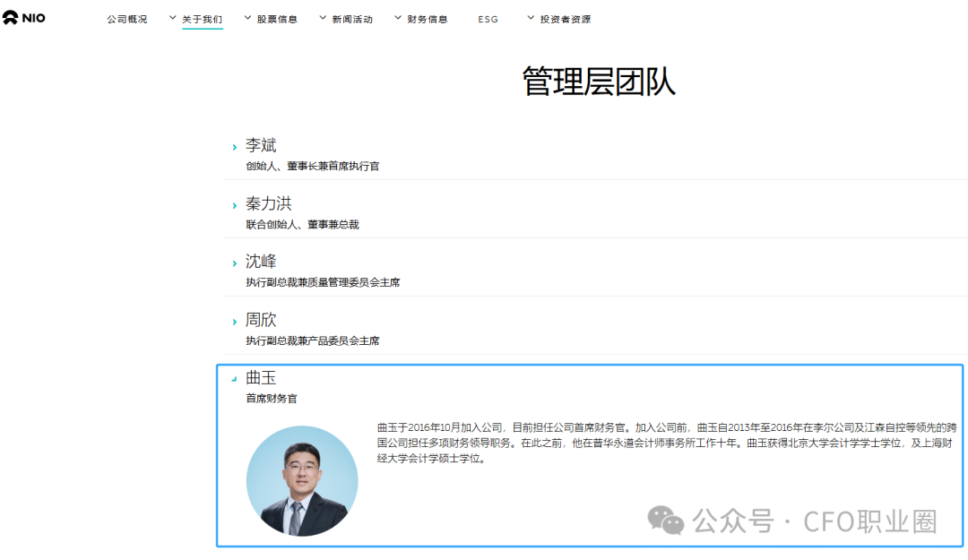Click CFO 曲玉's profile photo

302,481
